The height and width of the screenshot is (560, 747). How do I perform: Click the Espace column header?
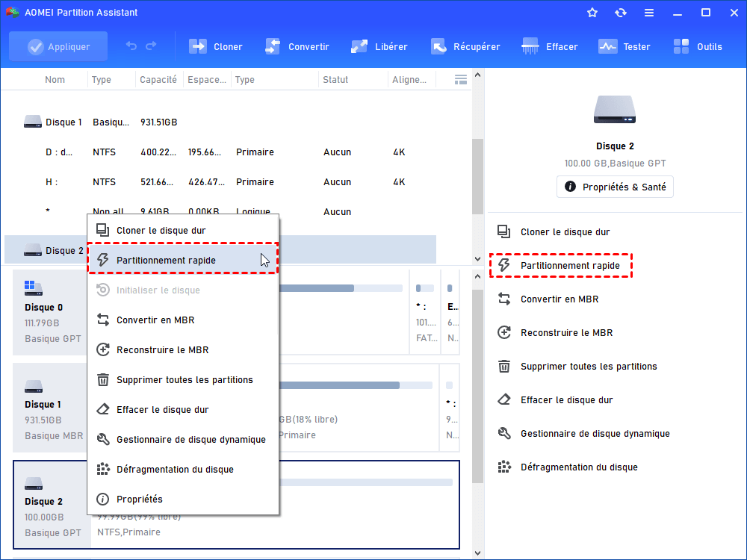(207, 80)
